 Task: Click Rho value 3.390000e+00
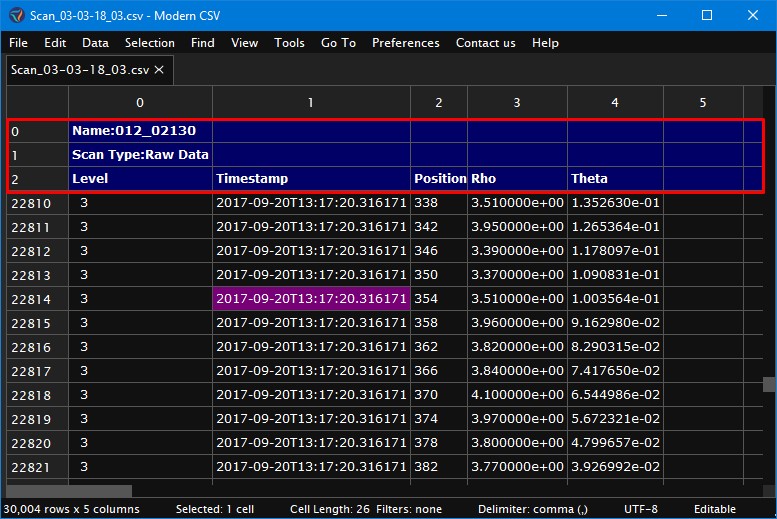point(517,251)
